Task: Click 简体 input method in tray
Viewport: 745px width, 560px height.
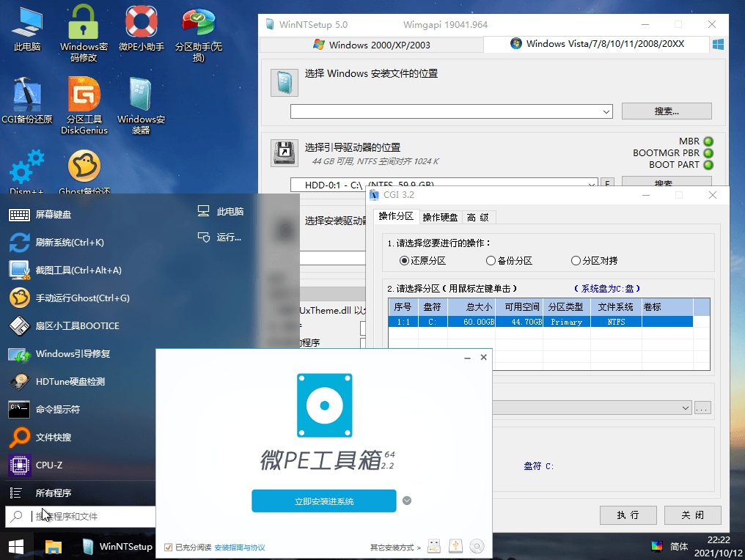Action: click(x=678, y=547)
